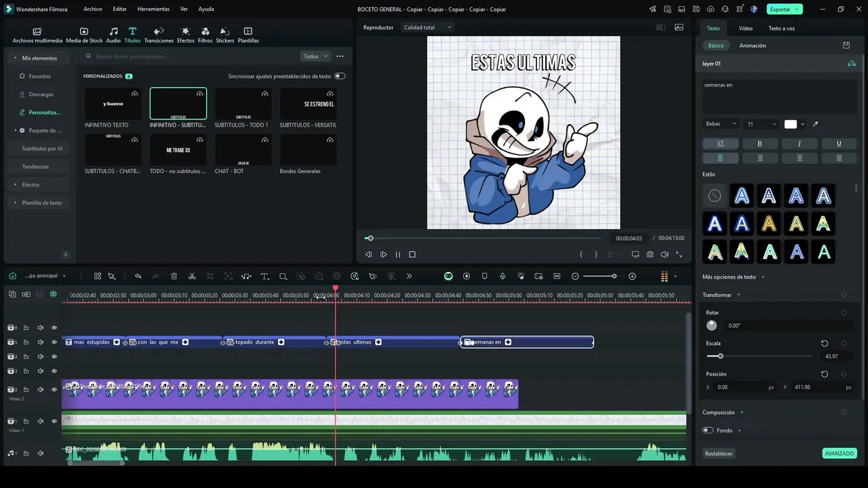This screenshot has width=868, height=488.
Task: Zoom out the timeline with minus icon
Action: tap(575, 277)
